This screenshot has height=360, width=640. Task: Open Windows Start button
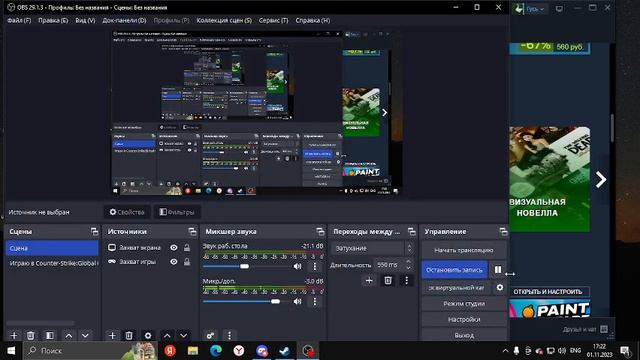point(11,351)
